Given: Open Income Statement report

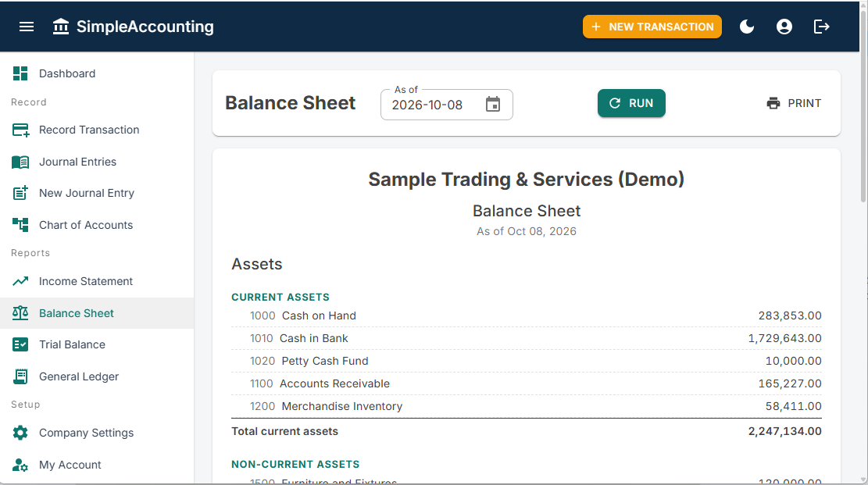Looking at the screenshot, I should pyautogui.click(x=97, y=281).
